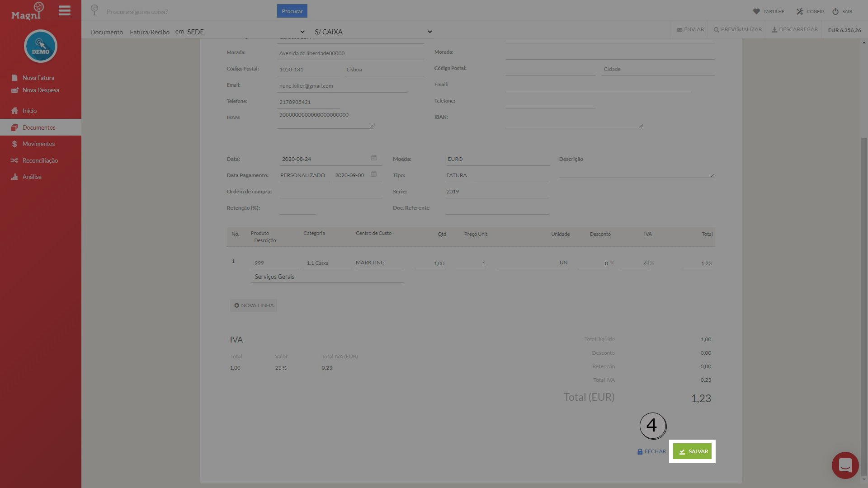Image resolution: width=868 pixels, height=488 pixels.
Task: Click the Ordem de compra input
Action: [x=331, y=192]
